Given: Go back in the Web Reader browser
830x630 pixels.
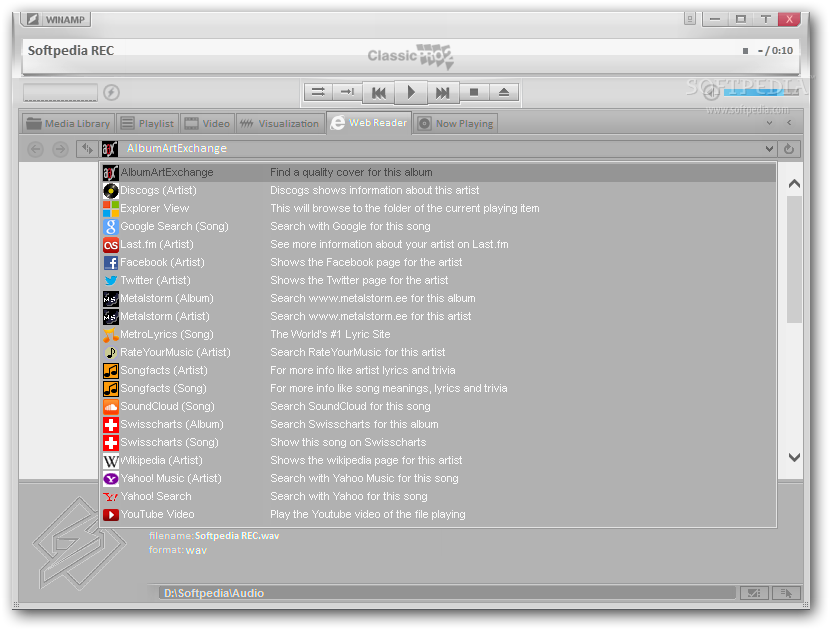Looking at the screenshot, I should (35, 149).
